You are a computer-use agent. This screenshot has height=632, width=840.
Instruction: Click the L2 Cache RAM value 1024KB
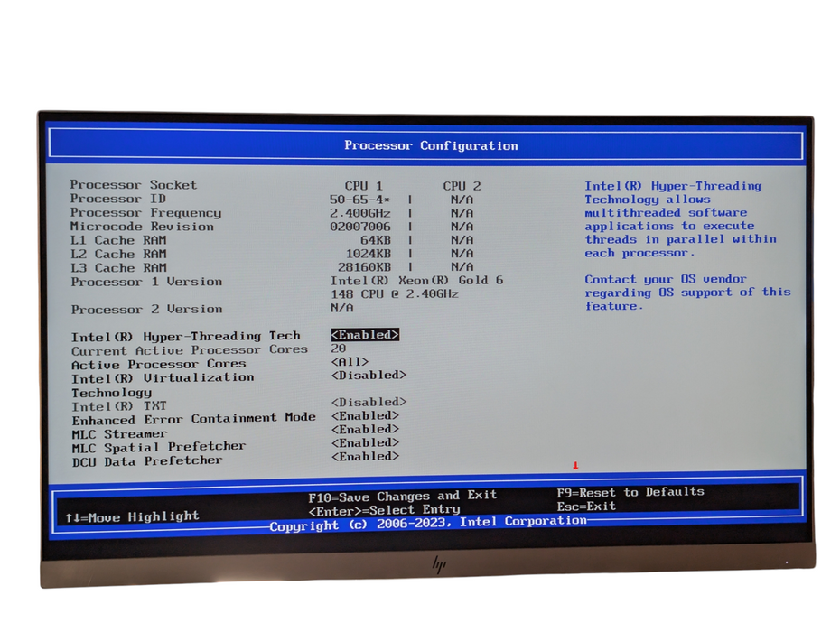coord(368,254)
